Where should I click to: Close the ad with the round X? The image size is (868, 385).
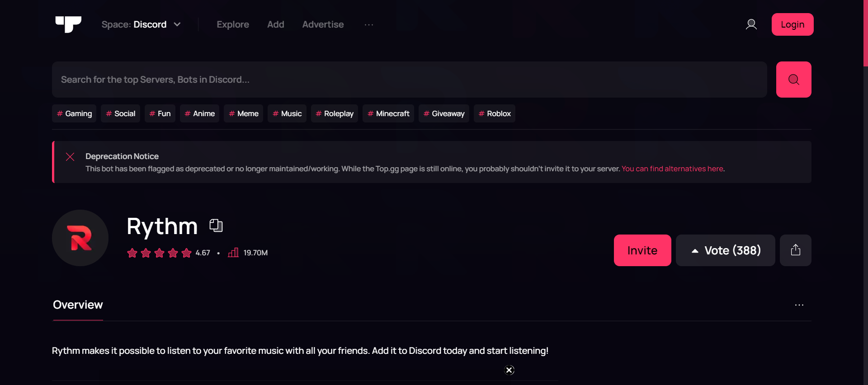509,370
